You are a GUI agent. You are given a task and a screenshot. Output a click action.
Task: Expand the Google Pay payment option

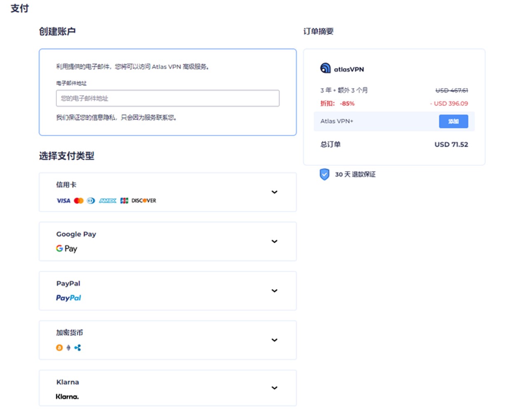tap(168, 241)
